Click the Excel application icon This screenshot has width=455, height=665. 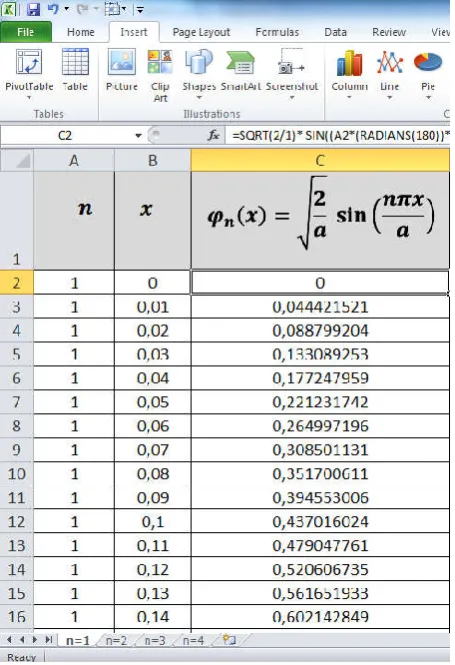tap(9, 9)
